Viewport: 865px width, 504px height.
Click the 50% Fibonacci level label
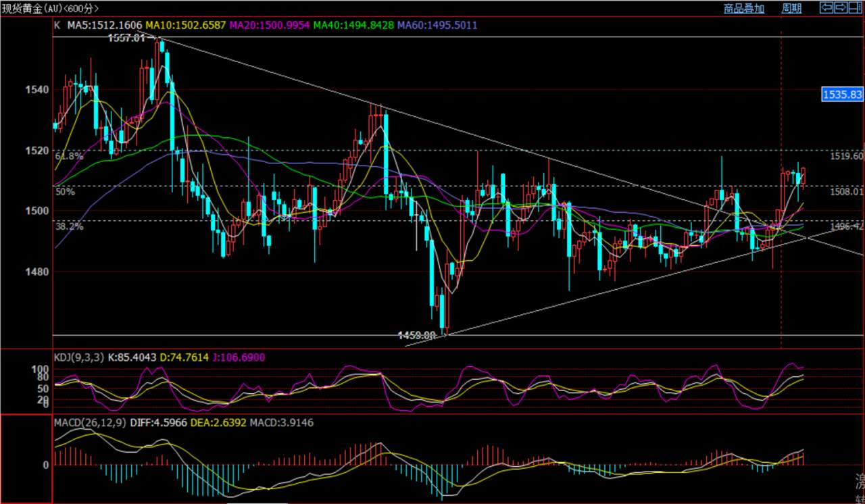click(65, 192)
